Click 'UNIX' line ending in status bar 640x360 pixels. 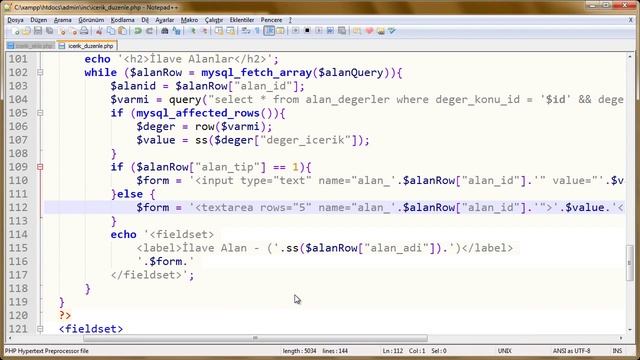coord(504,351)
